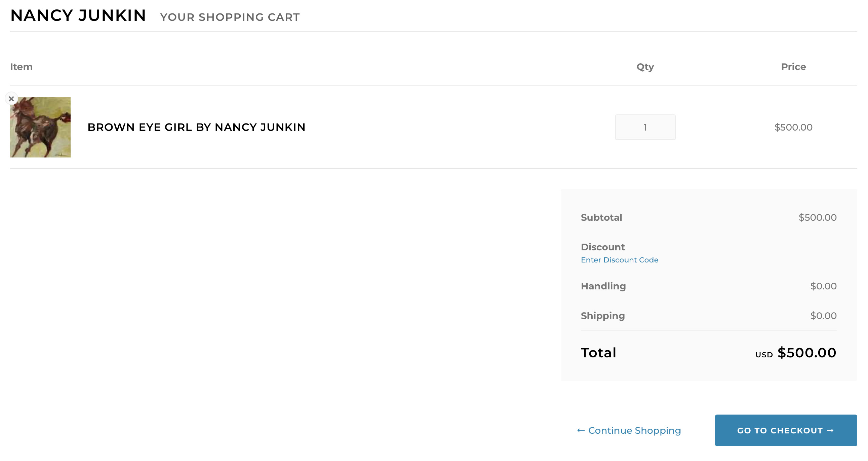Click the quantity input box
Viewport: 868px width, 461px height.
[x=645, y=127]
